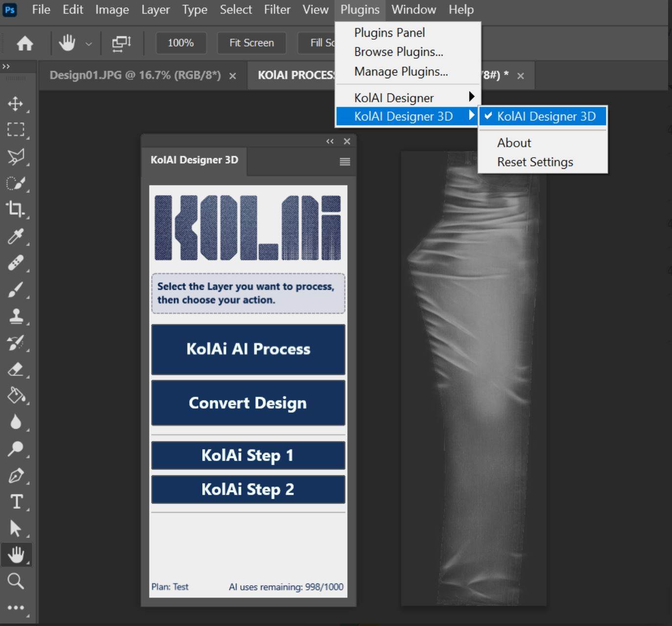Click the Home icon on the options bar

tap(24, 43)
